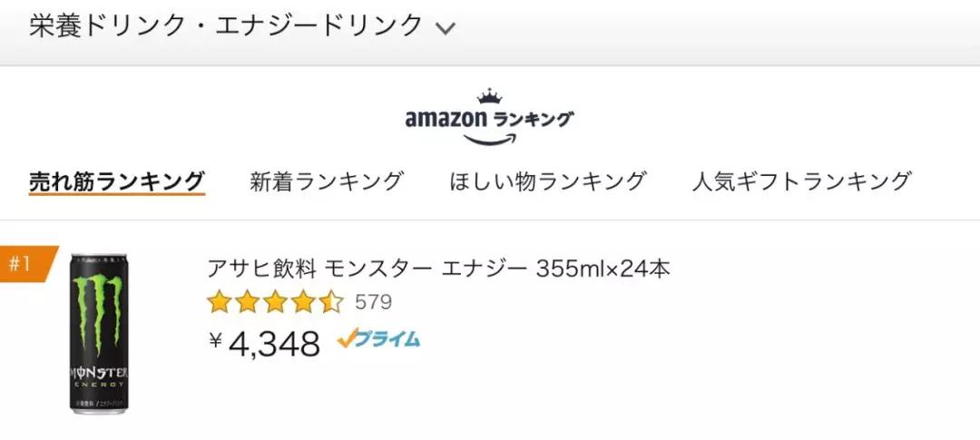Open the 579 reviews count link

click(373, 302)
